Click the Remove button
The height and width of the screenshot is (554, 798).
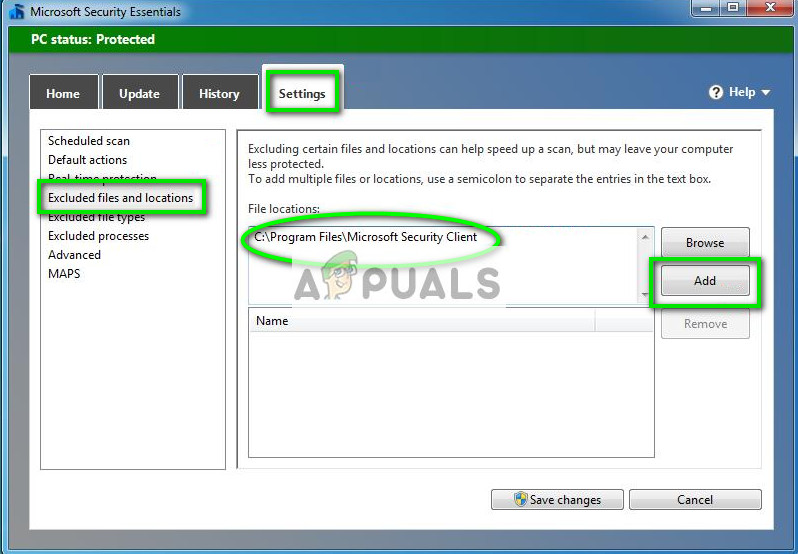[x=705, y=324]
